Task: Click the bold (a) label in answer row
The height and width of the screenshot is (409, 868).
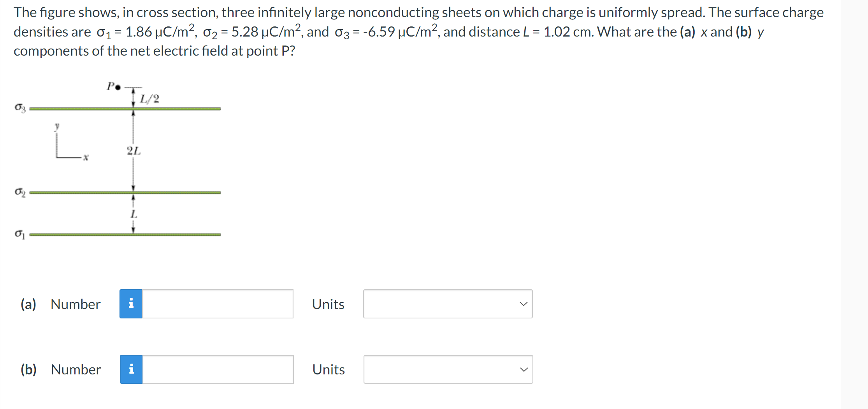Action: click(28, 304)
